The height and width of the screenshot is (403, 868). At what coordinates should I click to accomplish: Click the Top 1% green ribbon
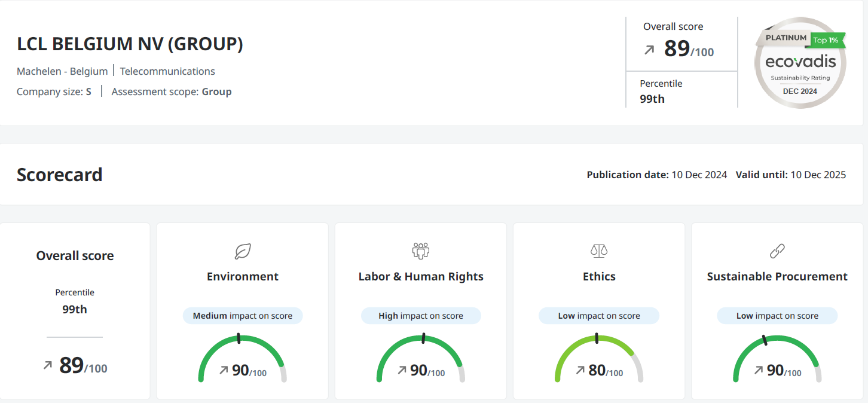tap(828, 40)
